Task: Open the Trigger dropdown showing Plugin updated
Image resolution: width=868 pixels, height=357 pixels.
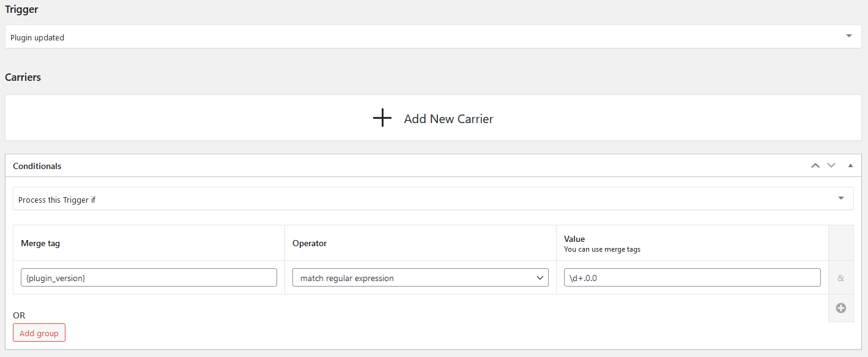Action: [x=433, y=37]
